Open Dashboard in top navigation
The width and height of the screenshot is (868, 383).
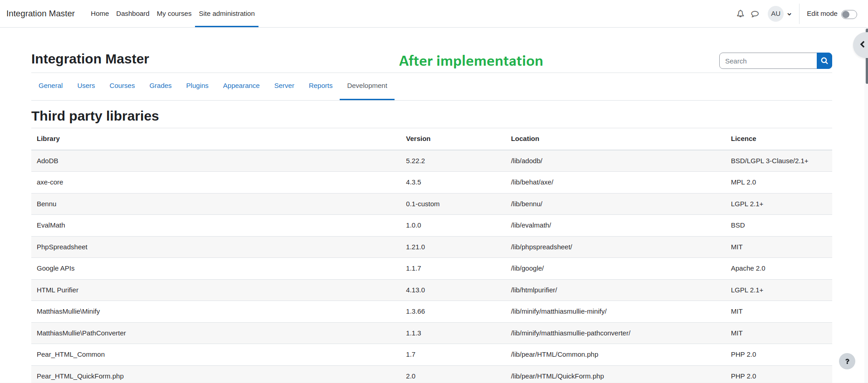(x=133, y=14)
